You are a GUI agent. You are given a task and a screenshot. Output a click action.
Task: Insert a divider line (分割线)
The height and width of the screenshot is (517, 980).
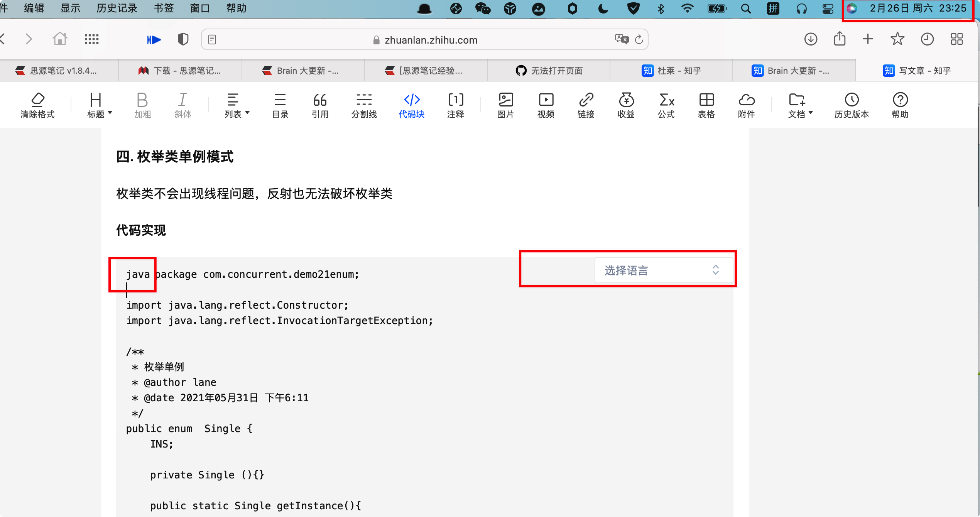(x=364, y=105)
